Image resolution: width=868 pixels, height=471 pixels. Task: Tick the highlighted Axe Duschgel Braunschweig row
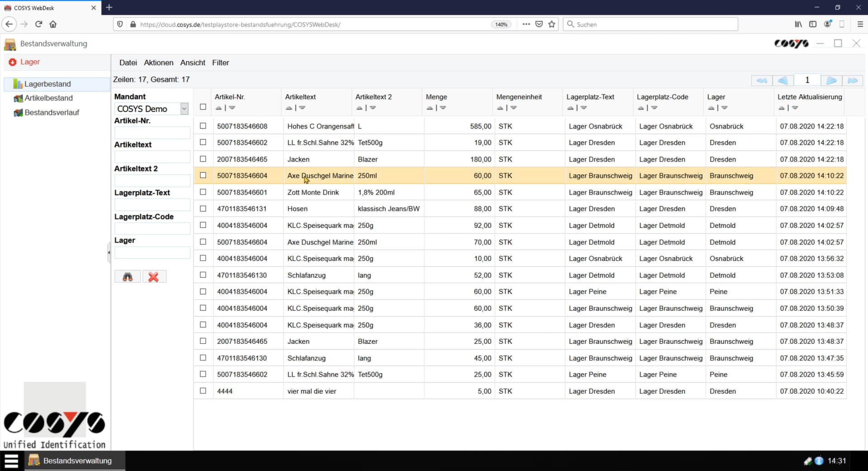203,175
